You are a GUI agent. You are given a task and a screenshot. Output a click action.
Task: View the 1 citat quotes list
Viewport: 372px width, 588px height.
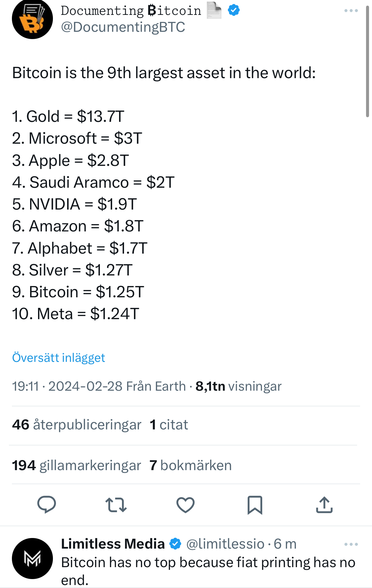coord(169,425)
